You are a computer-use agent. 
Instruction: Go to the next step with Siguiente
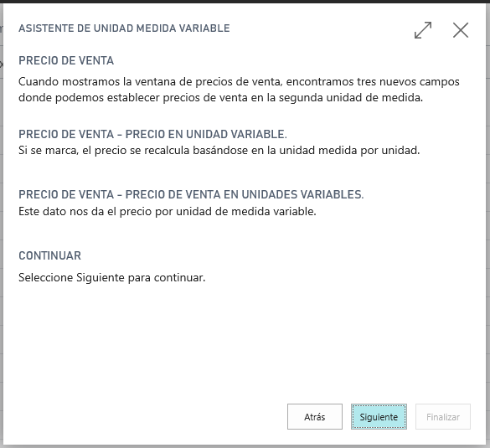(x=379, y=417)
